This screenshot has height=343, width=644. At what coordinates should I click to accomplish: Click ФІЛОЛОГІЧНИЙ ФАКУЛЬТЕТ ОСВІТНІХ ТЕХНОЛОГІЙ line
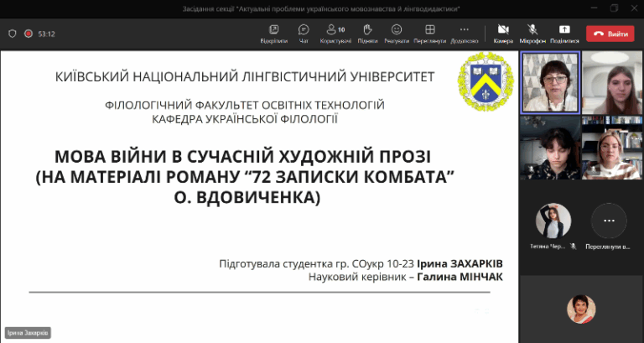coord(245,105)
